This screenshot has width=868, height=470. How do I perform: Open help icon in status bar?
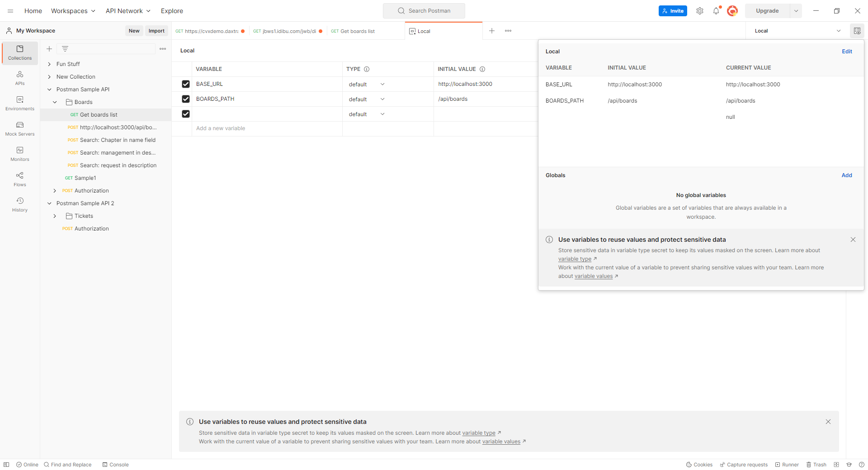pos(862,465)
